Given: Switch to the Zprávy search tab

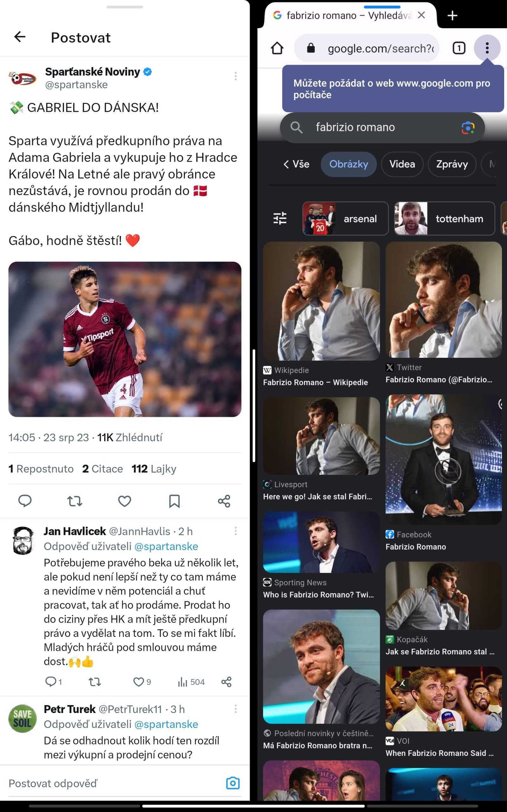Looking at the screenshot, I should [452, 164].
